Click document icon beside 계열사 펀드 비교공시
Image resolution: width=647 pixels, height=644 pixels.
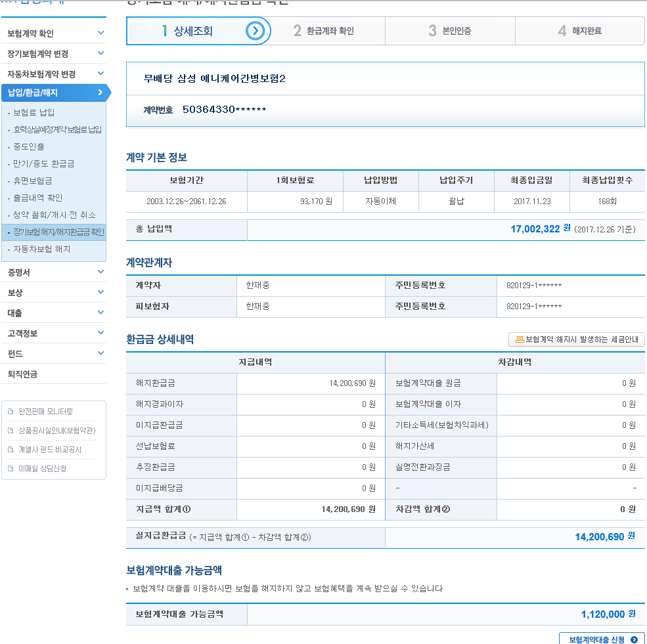[11, 450]
